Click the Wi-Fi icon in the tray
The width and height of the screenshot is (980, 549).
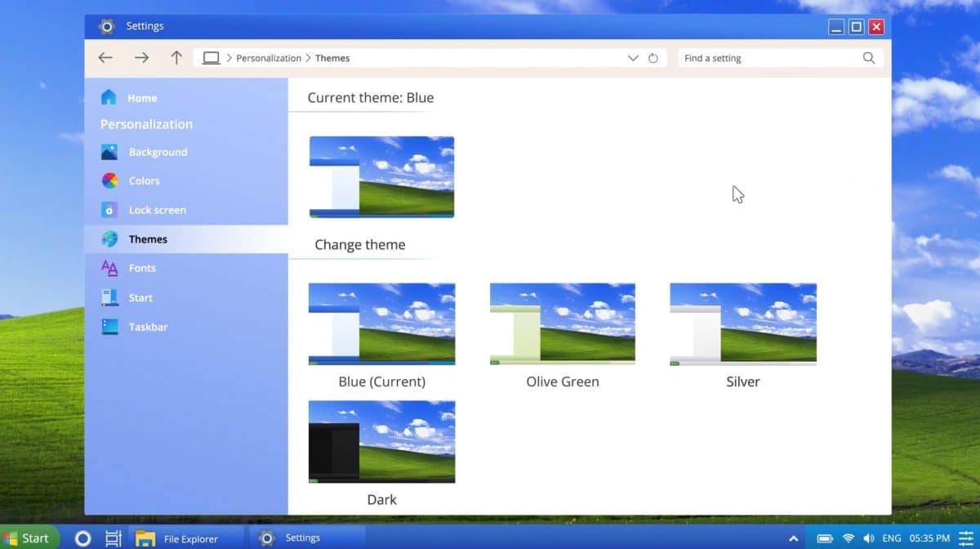pos(848,538)
